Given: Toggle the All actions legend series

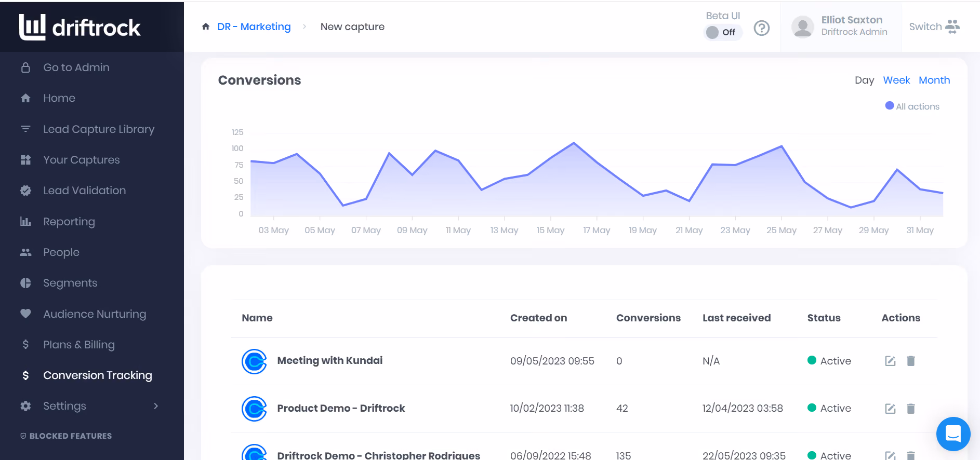Looking at the screenshot, I should pos(912,106).
